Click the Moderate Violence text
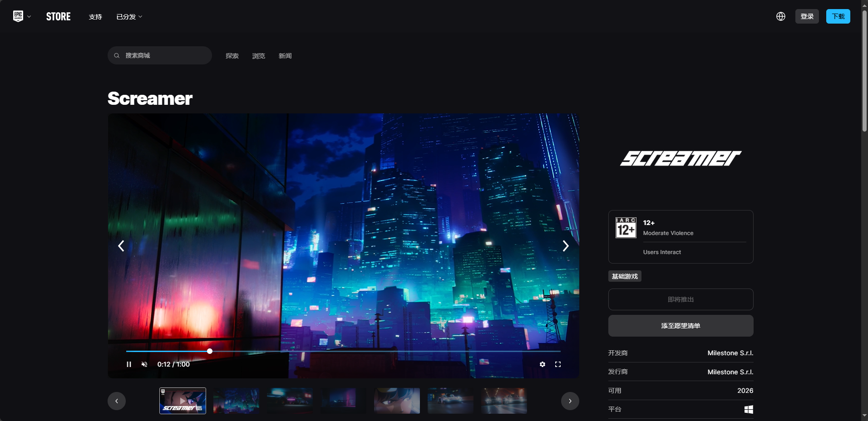Image resolution: width=868 pixels, height=421 pixels. click(x=668, y=233)
